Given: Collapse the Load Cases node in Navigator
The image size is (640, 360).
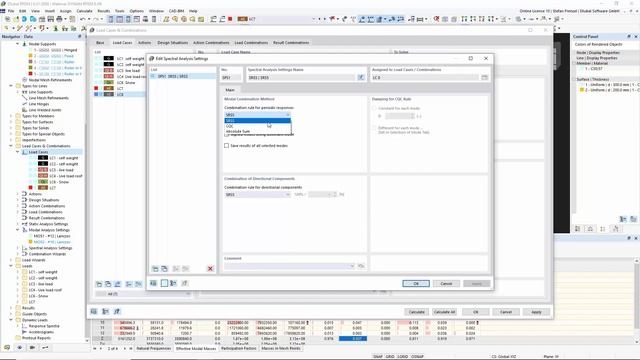Looking at the screenshot, I should (x=18, y=152).
